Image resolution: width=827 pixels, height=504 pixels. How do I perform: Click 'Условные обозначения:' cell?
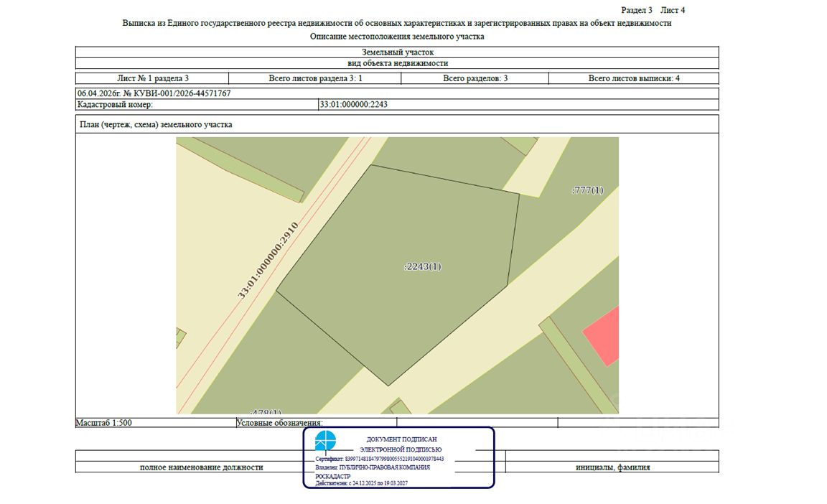[317, 423]
